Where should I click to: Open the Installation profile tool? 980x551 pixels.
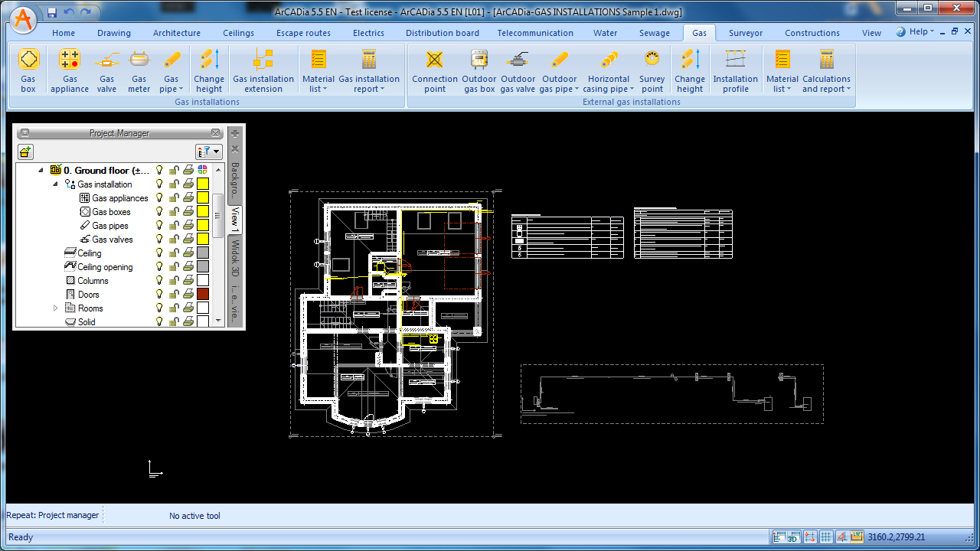coord(735,70)
